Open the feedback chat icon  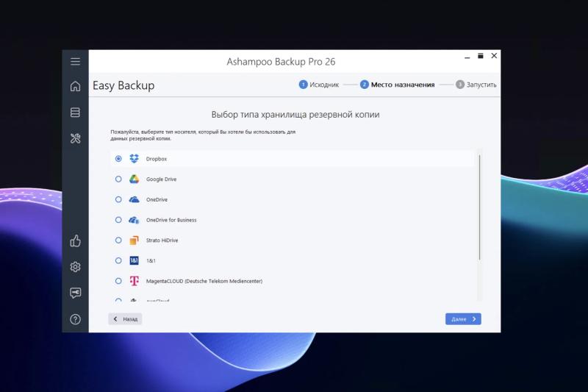(x=75, y=293)
